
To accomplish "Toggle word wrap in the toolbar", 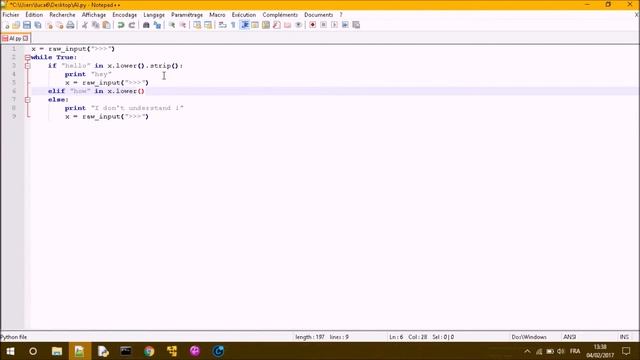I will [222, 25].
